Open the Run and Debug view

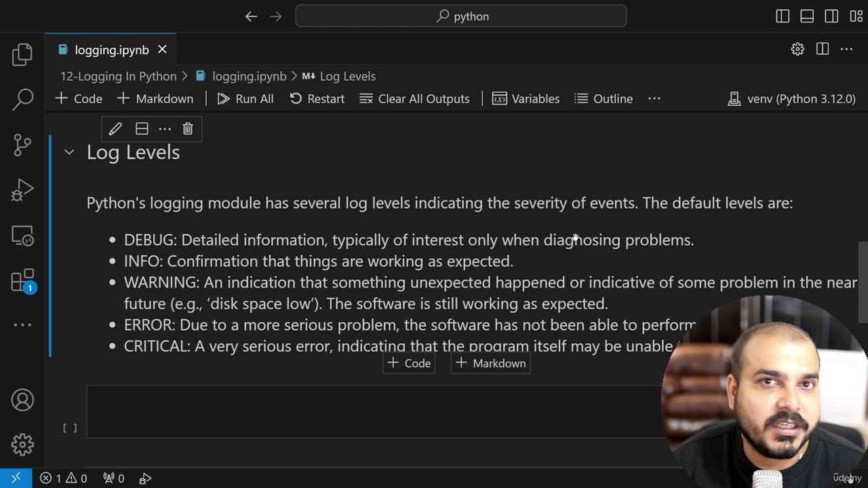(22, 190)
